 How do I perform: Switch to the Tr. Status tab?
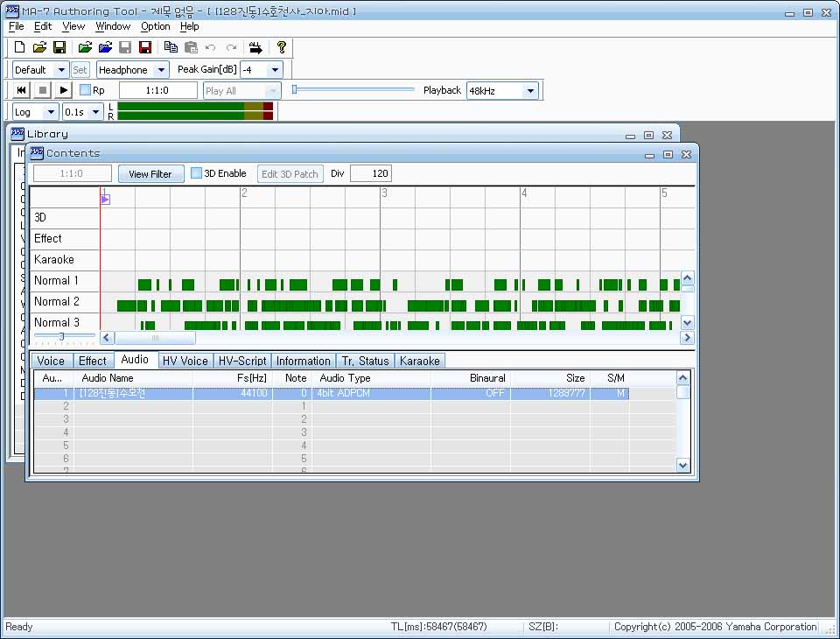coord(366,361)
